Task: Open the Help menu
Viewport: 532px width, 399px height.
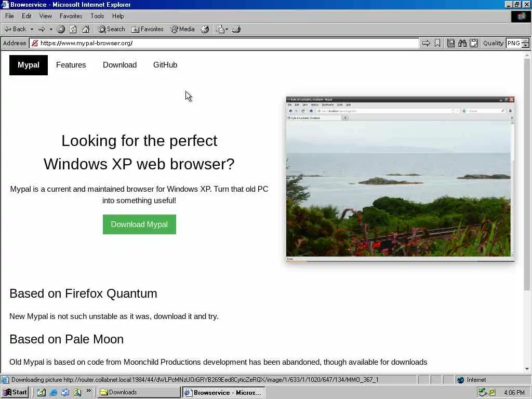Action: point(118,16)
